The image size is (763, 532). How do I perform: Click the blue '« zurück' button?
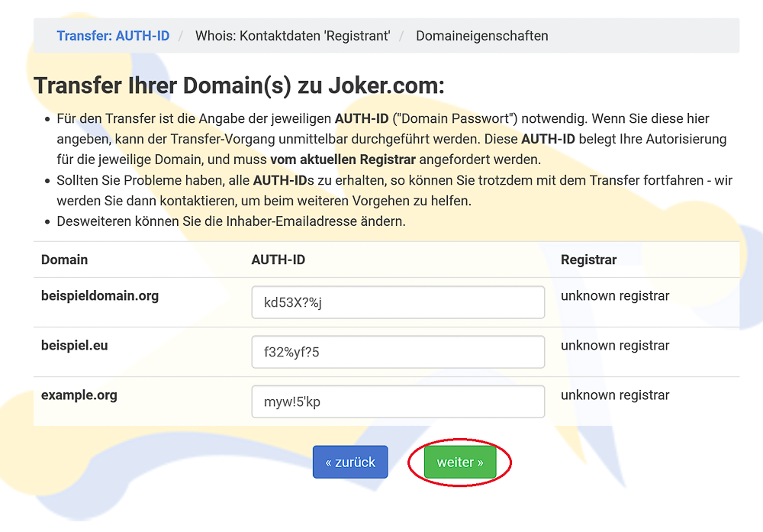(x=350, y=462)
